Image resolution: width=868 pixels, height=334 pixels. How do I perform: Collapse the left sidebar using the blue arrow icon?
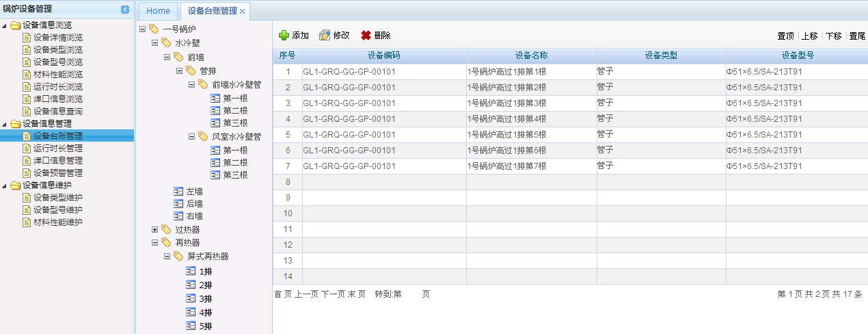pos(125,9)
